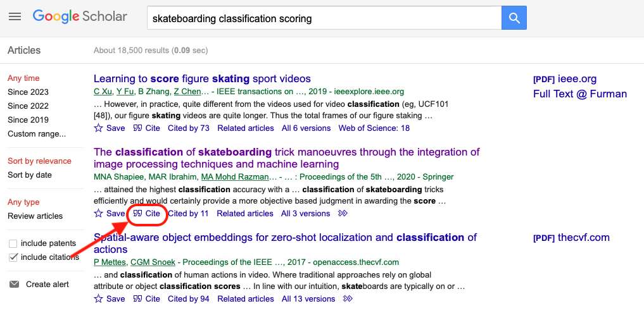Select Review articles filter
The width and height of the screenshot is (644, 313).
35,216
